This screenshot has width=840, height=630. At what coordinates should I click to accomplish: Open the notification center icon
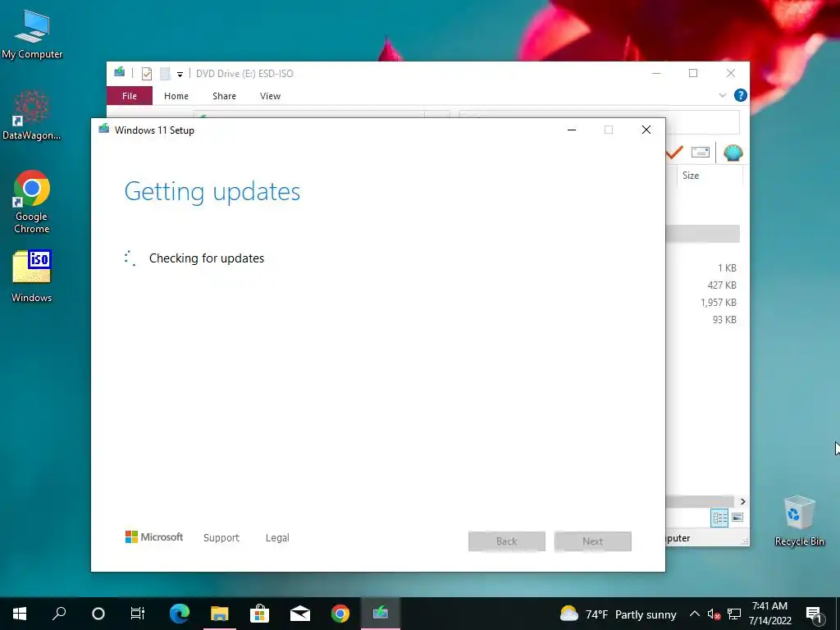814,614
